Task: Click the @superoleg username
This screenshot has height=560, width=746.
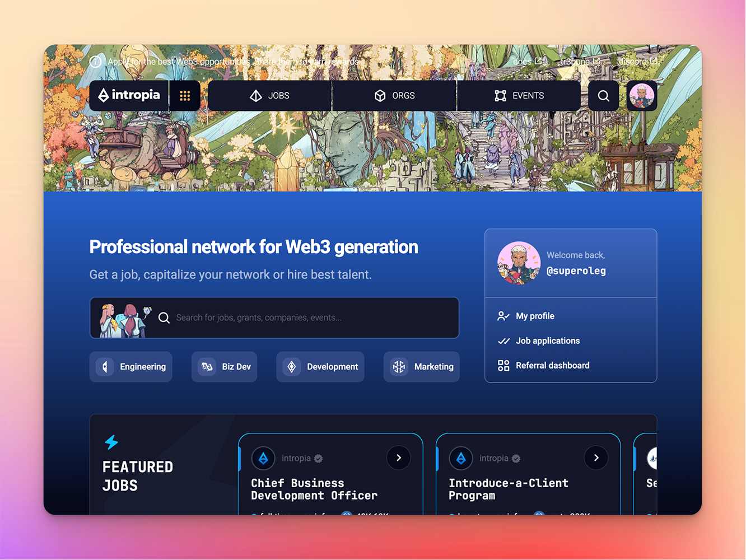Action: click(576, 271)
